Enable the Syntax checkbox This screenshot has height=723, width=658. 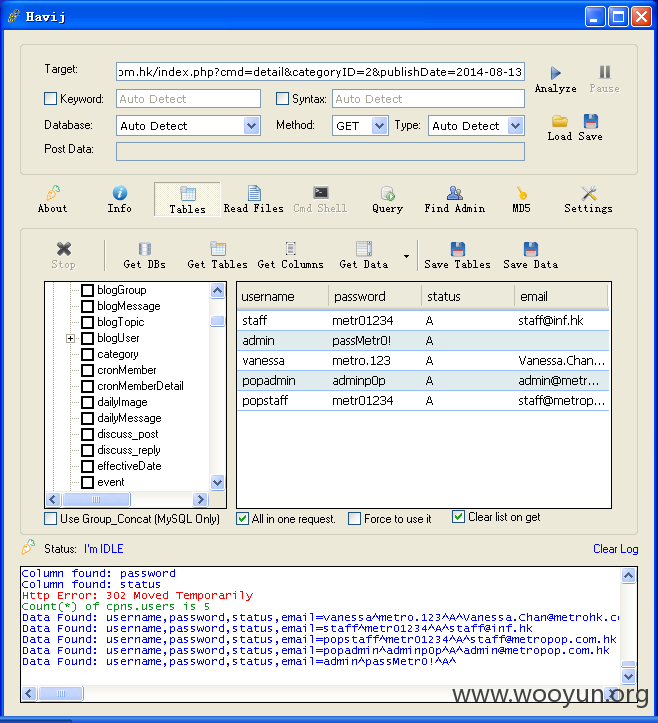[x=282, y=98]
